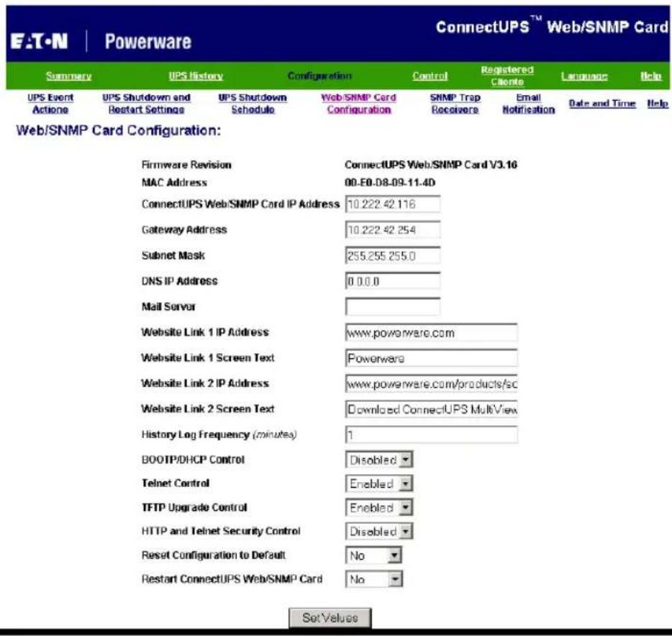Select the MAC address value 00-E0-D8-09-11-4D
The height and width of the screenshot is (636, 672).
390,183
